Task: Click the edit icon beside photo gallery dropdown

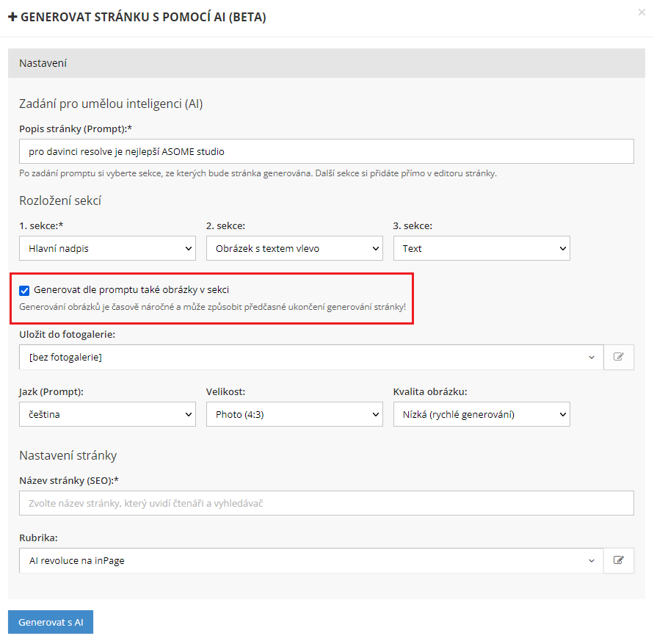Action: pos(618,357)
